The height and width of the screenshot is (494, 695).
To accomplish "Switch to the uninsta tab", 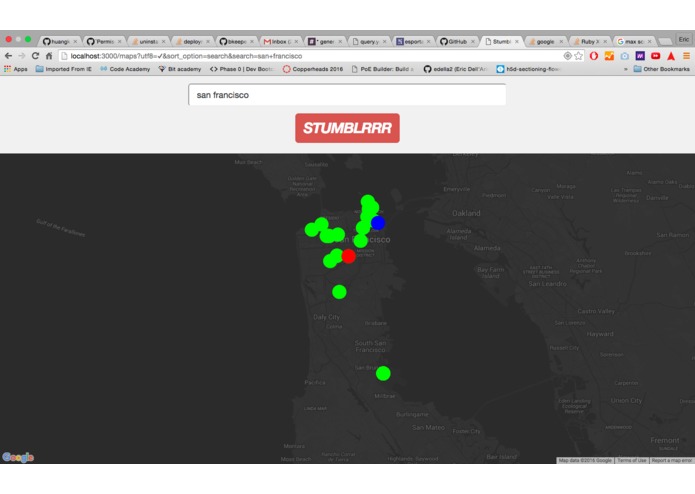I will 148,42.
